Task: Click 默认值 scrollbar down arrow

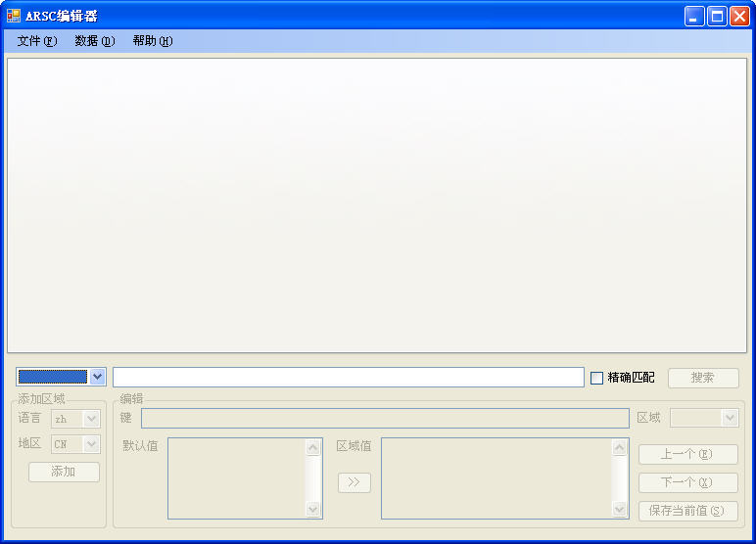Action: (x=313, y=510)
